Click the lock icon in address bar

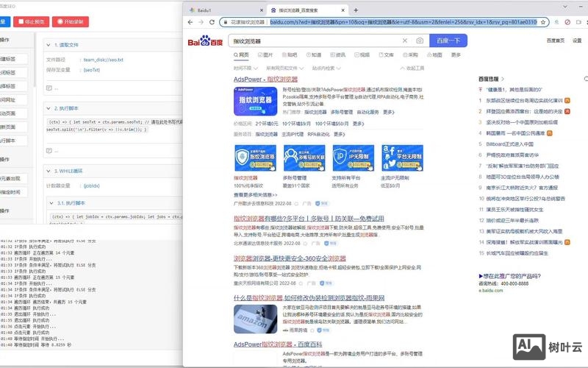(x=226, y=22)
